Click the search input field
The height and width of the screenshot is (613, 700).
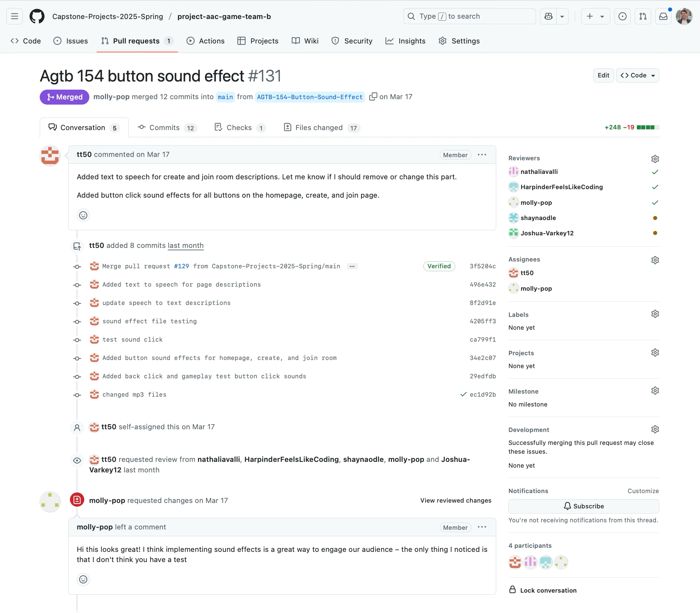(469, 16)
